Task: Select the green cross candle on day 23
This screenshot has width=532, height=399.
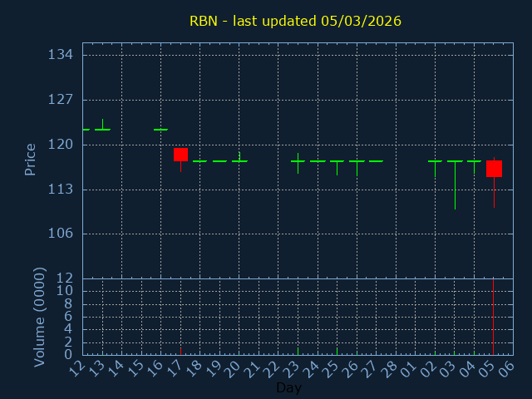Action: click(298, 161)
